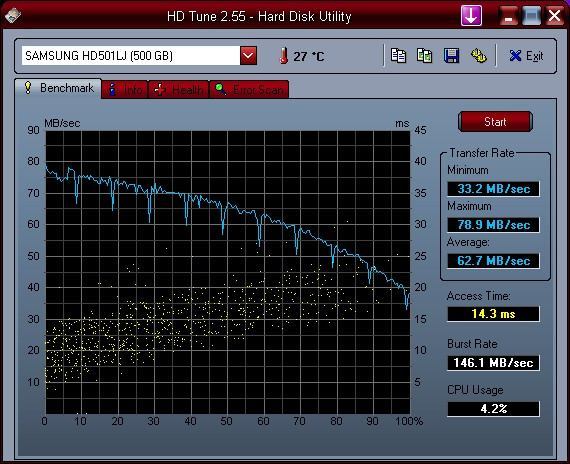
Task: Open the options gear icon
Action: (478, 56)
